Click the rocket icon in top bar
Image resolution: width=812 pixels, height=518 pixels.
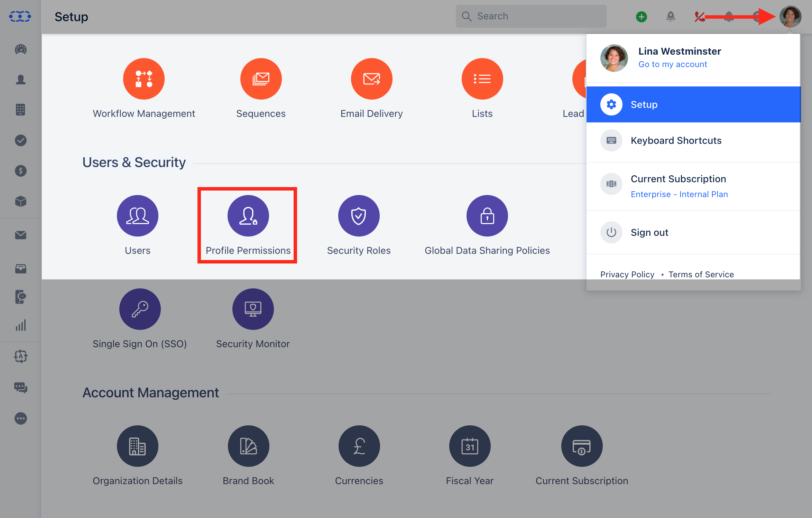pyautogui.click(x=671, y=17)
